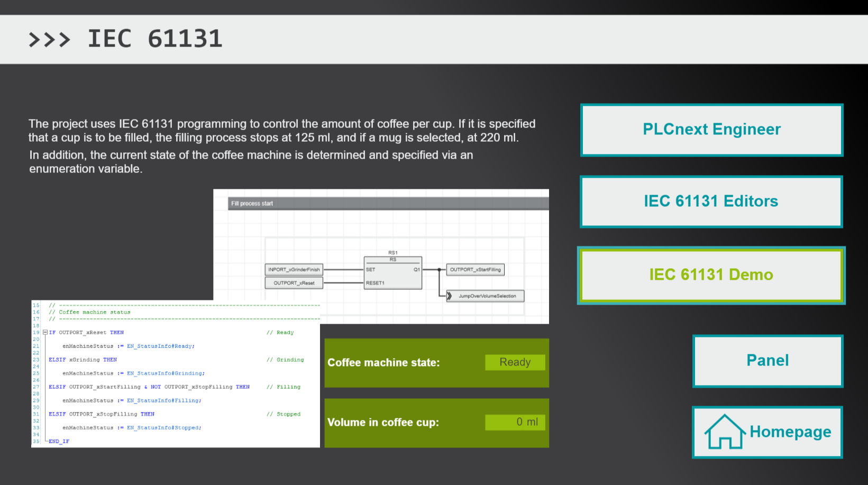Go to the Panel page

pyautogui.click(x=768, y=361)
